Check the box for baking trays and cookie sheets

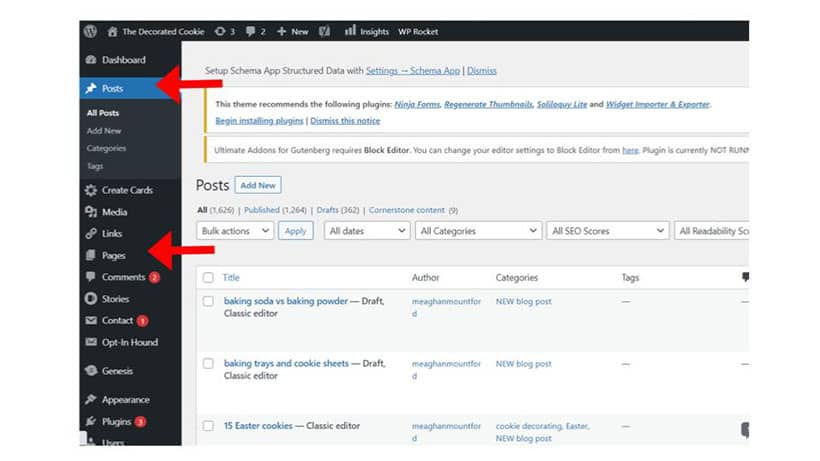[x=208, y=363]
